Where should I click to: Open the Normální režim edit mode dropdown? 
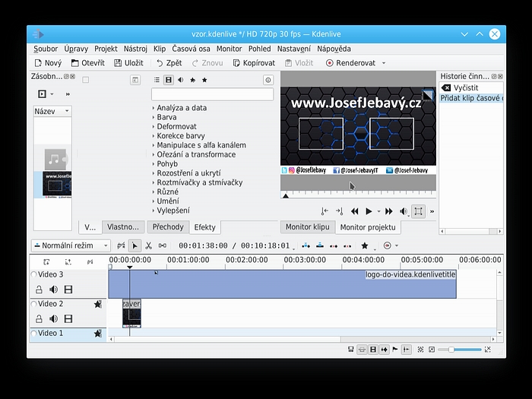coord(71,246)
